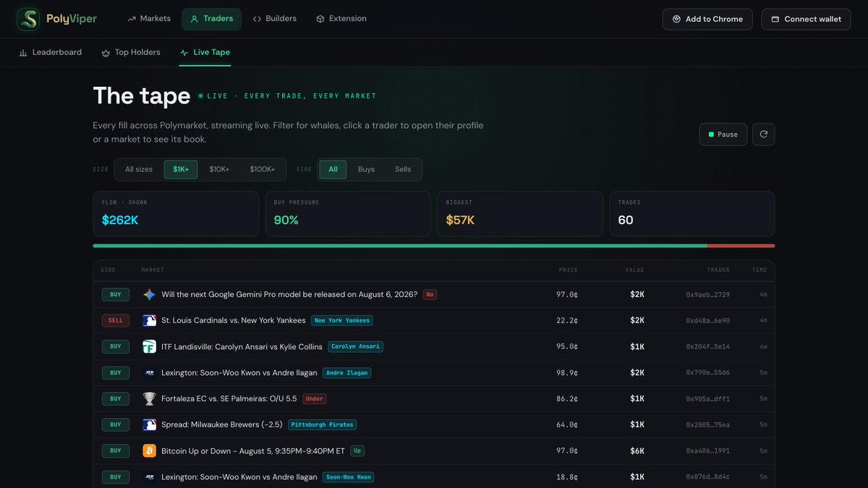This screenshot has height=488, width=868.
Task: Open trader 0x204f…5e14 profile
Action: pos(707,346)
